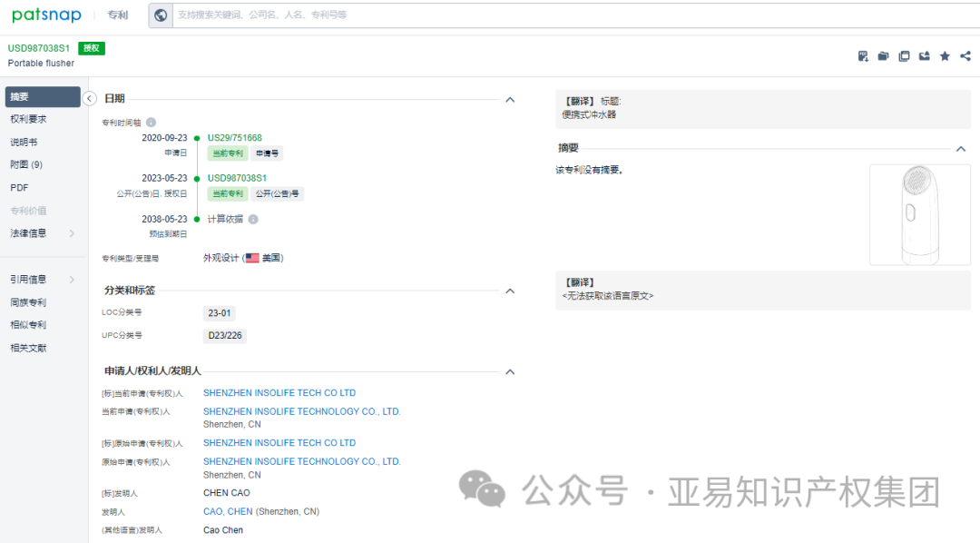The height and width of the screenshot is (543, 980).
Task: Open the folder collection icon
Action: (x=883, y=55)
